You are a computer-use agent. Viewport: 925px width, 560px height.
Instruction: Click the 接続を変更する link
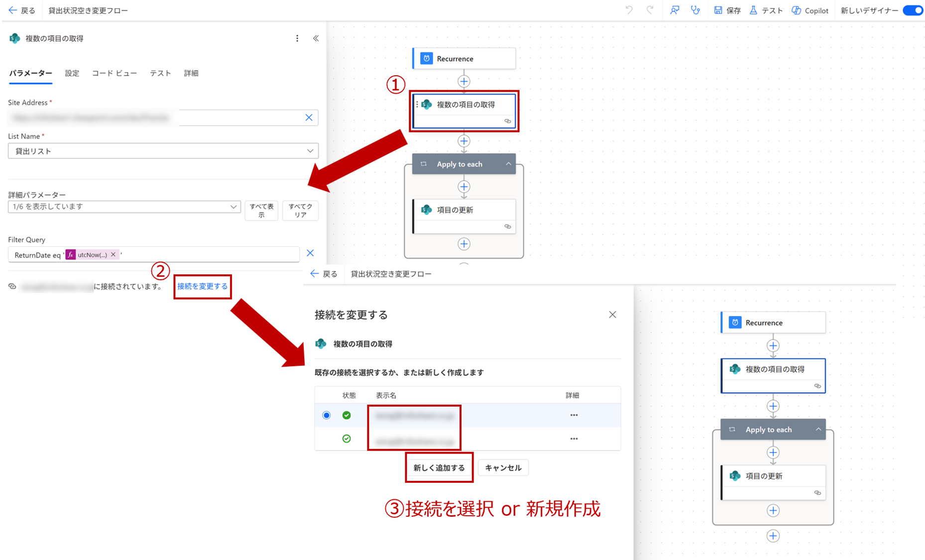(202, 286)
